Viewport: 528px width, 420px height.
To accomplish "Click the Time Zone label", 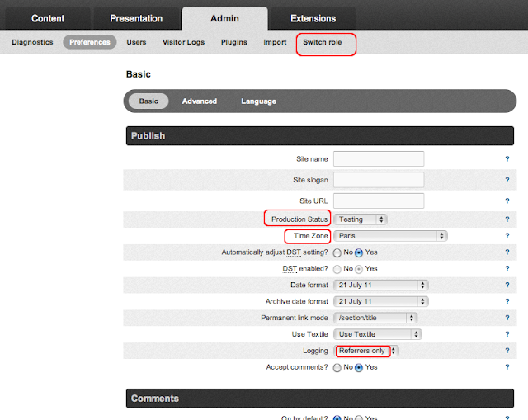I will (x=310, y=236).
